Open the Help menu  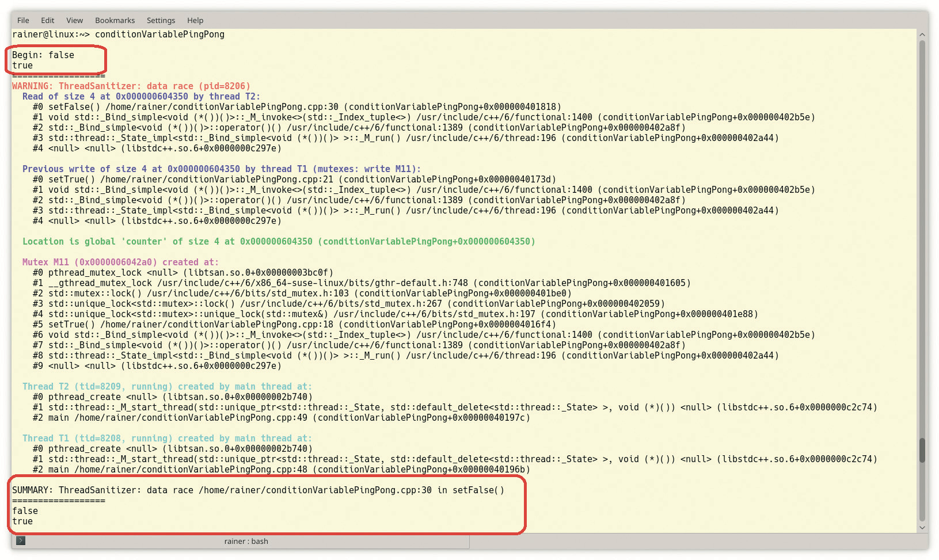pyautogui.click(x=195, y=20)
